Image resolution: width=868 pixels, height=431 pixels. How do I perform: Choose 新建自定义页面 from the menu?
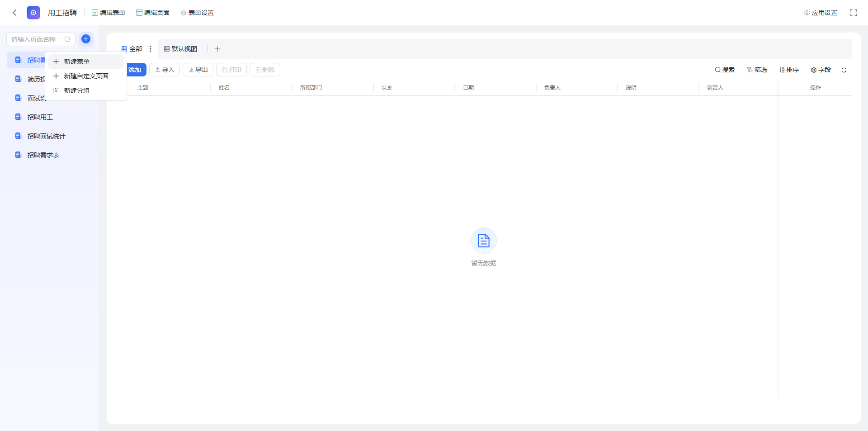coord(86,76)
